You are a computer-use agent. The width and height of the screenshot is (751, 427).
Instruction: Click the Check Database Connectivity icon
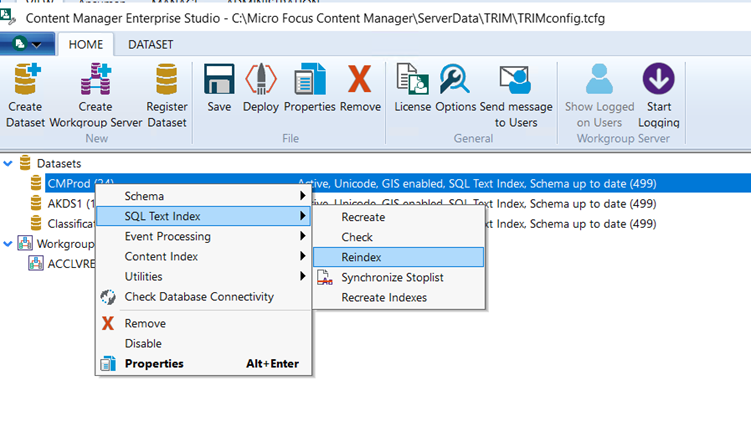(x=108, y=297)
